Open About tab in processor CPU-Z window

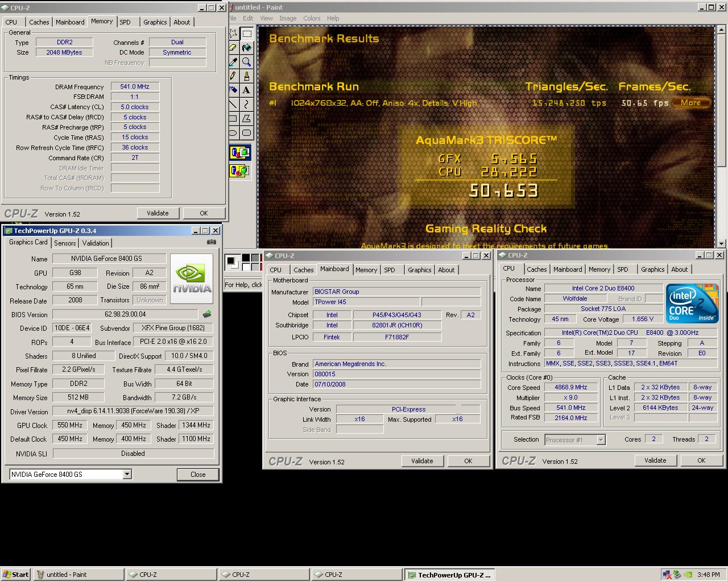pos(680,269)
